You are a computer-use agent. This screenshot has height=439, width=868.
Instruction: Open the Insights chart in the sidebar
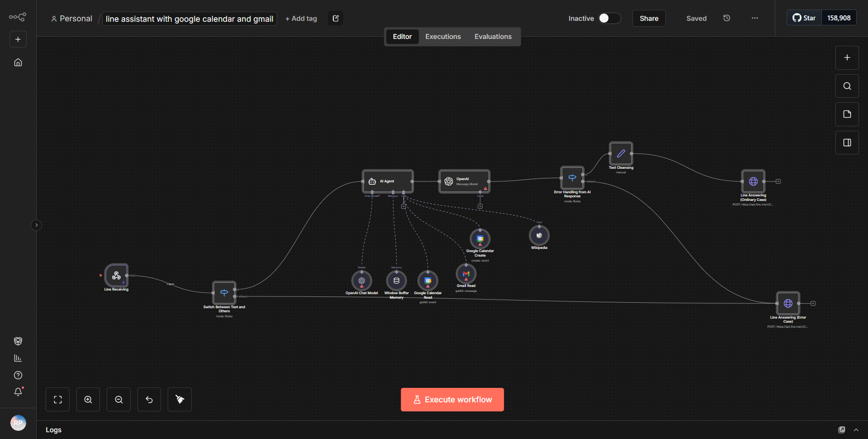point(18,358)
